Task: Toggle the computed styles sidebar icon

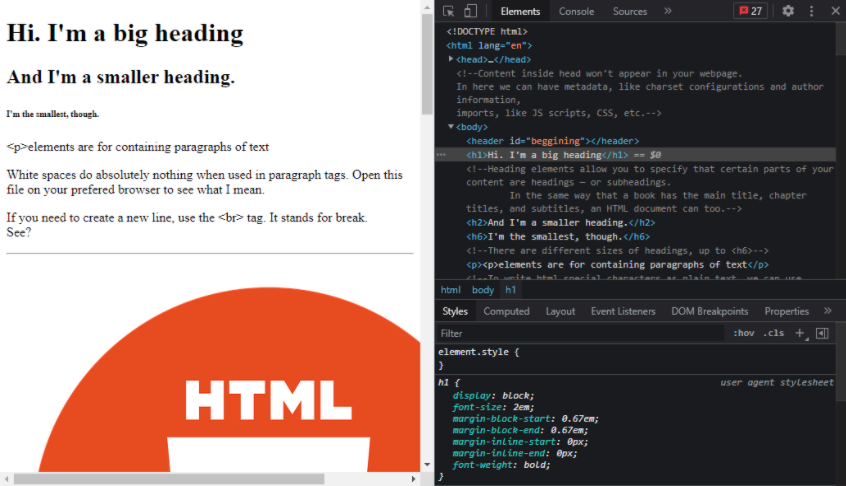Action: click(822, 333)
